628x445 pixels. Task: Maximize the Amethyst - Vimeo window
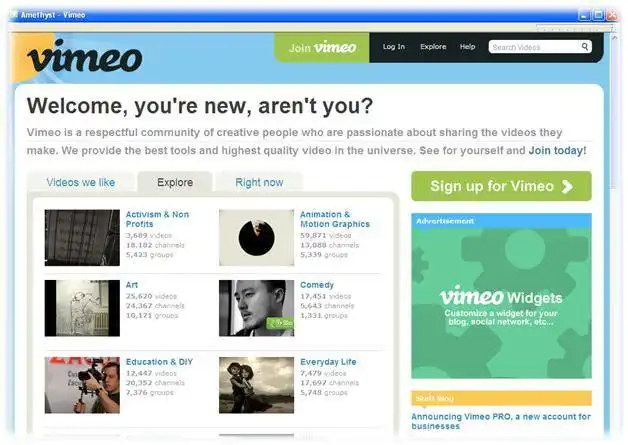[598, 15]
